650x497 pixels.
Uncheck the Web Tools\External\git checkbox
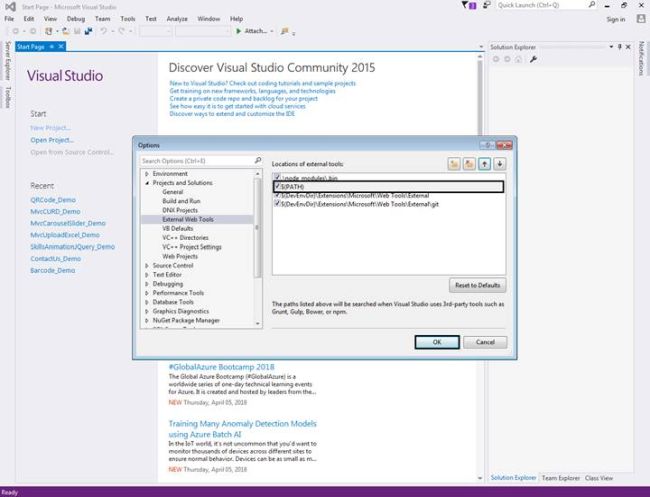[x=277, y=204]
